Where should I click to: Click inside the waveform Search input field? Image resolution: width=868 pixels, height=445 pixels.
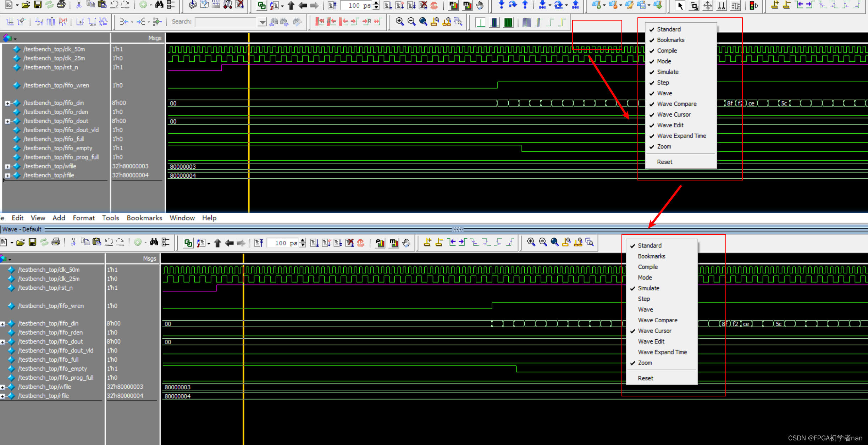point(225,22)
